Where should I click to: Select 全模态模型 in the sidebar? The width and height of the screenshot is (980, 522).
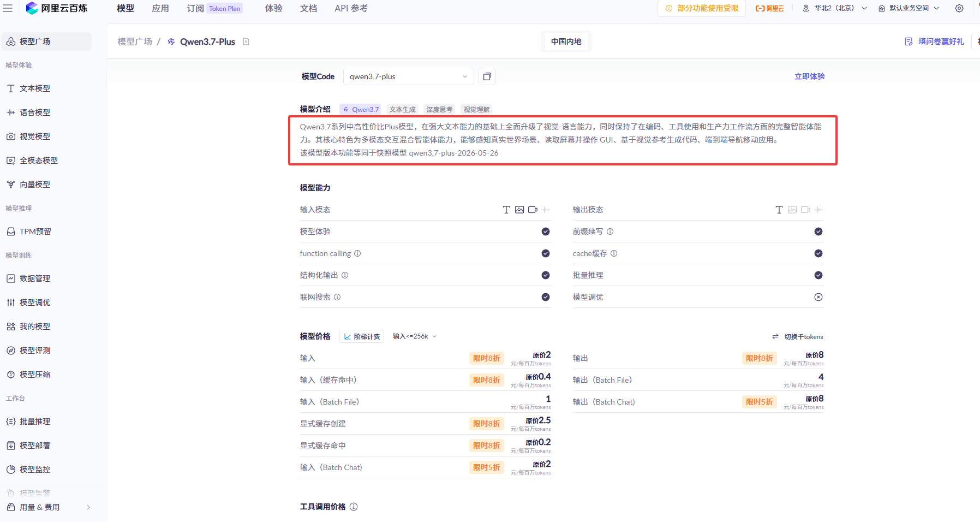(47, 161)
